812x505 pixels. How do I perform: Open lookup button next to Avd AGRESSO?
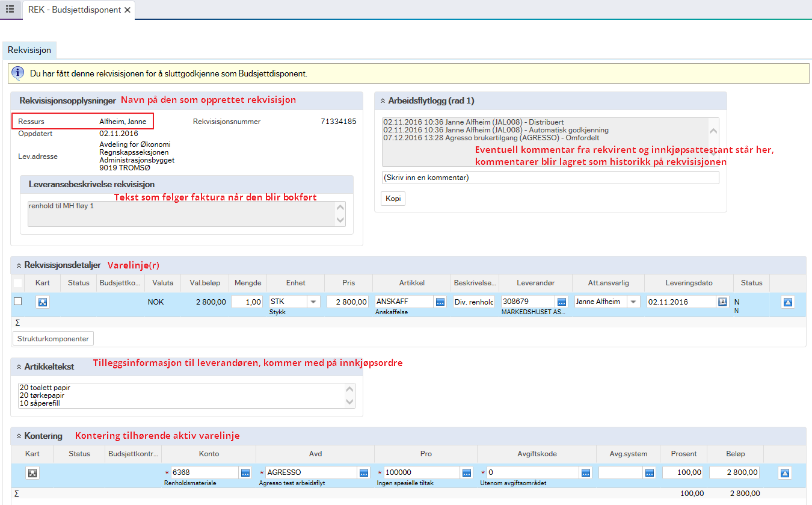pyautogui.click(x=363, y=472)
